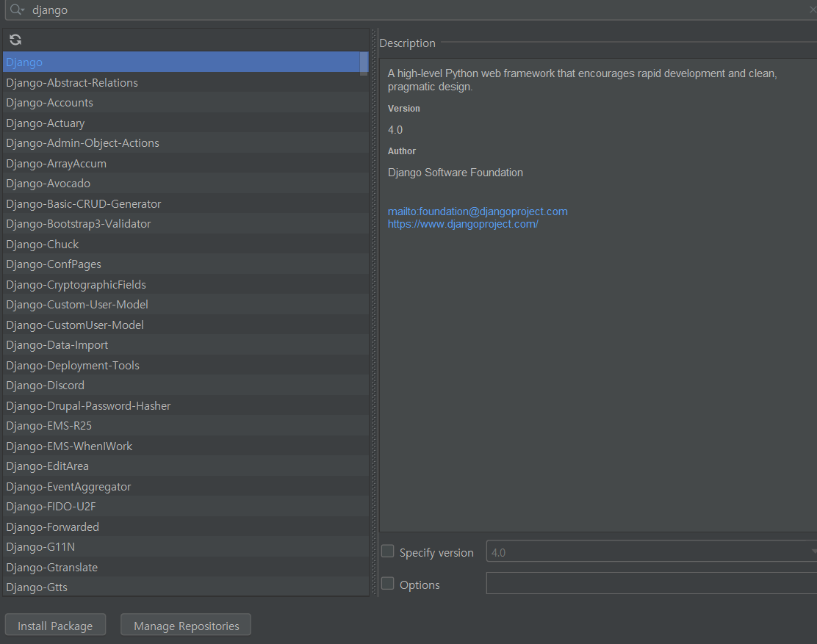Image resolution: width=817 pixels, height=644 pixels.
Task: Click the Manage Repositories button
Action: point(186,625)
